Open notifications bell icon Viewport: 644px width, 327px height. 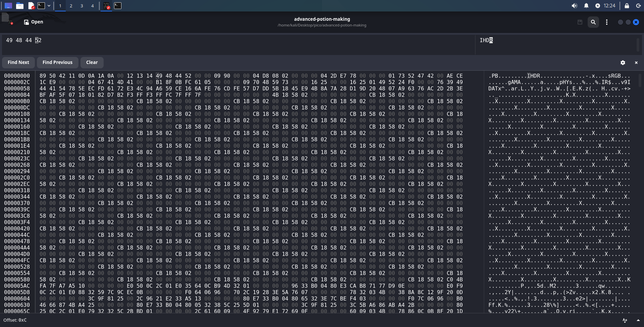(x=586, y=6)
